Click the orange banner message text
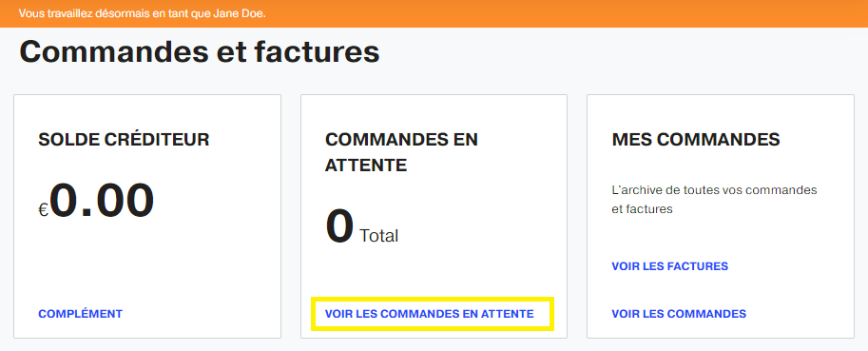The width and height of the screenshot is (868, 351). [x=143, y=13]
